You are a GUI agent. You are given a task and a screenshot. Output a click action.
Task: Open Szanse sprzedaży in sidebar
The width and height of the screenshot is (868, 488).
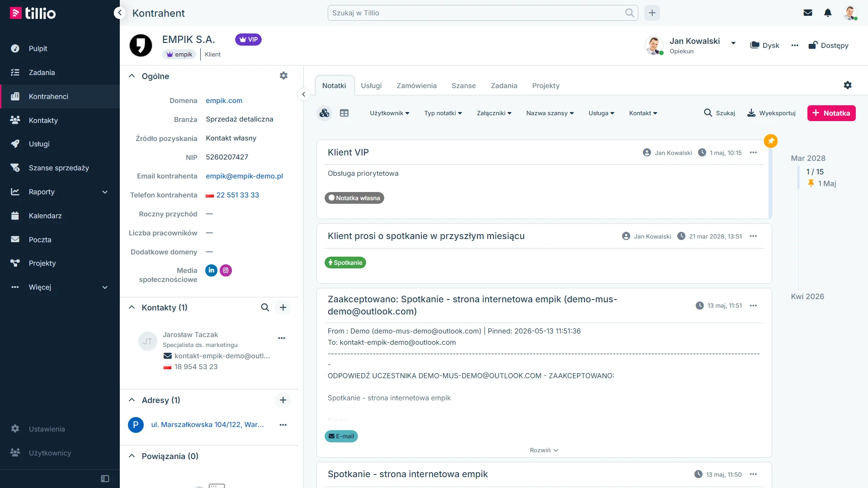(x=59, y=168)
